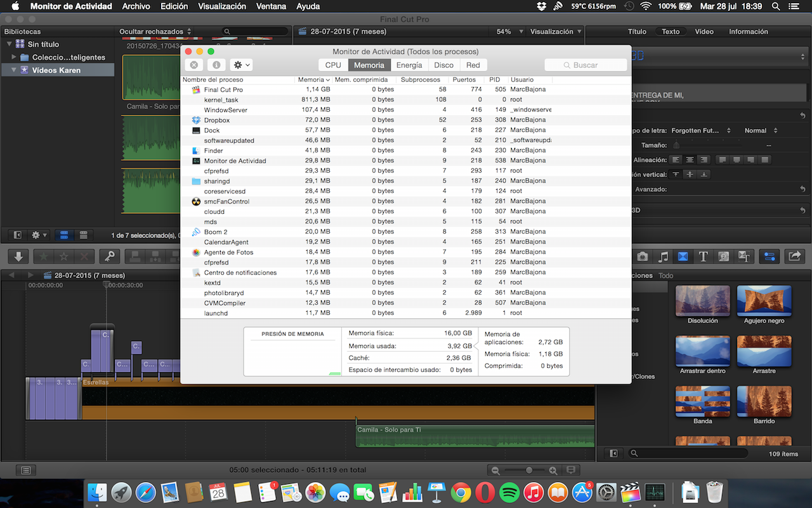Click the quit process X button in Activity Monitor
Screen dimensions: 812x508
[x=194, y=65]
